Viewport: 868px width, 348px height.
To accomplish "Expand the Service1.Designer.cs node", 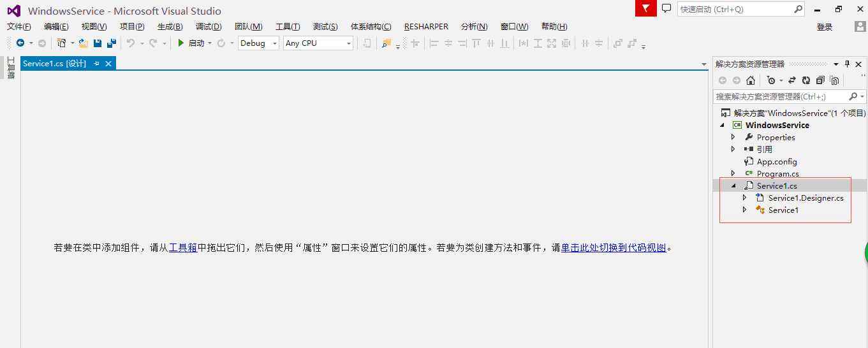I will click(x=744, y=198).
